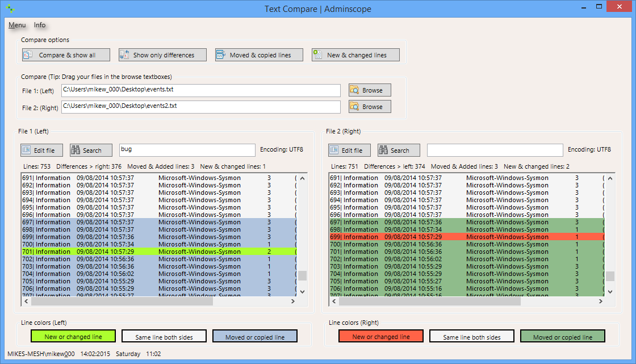Screen dimensions: 636x364
Task: Click the right Edit file icon
Action: [334, 150]
